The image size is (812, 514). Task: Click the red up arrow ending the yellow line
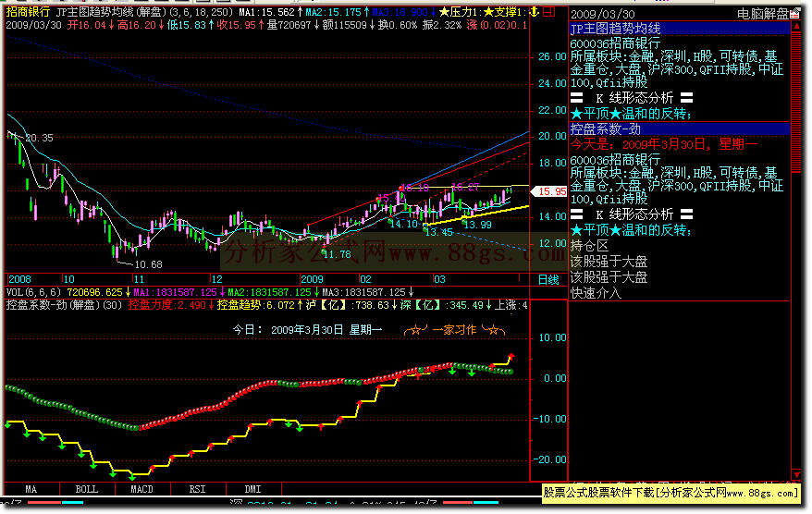511,356
